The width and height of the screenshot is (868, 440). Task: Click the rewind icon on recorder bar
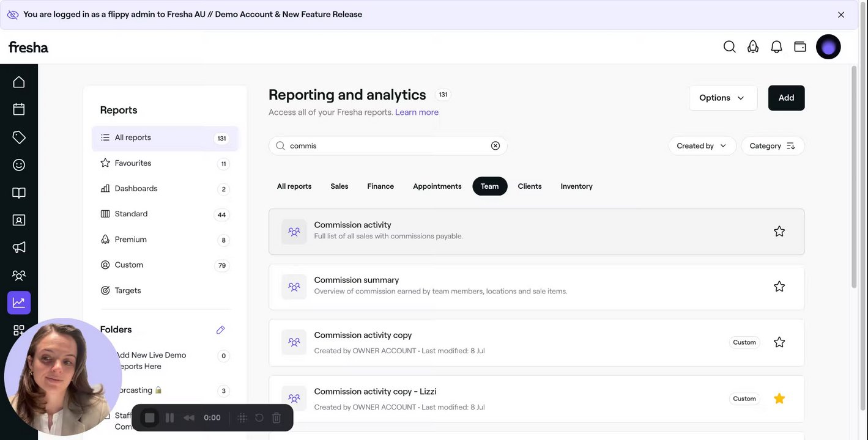coord(189,418)
